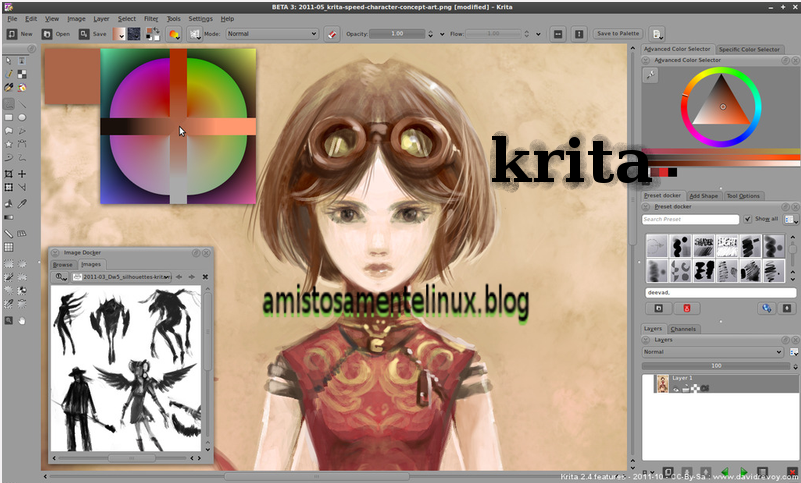Image resolution: width=801 pixels, height=483 pixels.
Task: Click the globe button in Preset docker
Action: click(766, 308)
